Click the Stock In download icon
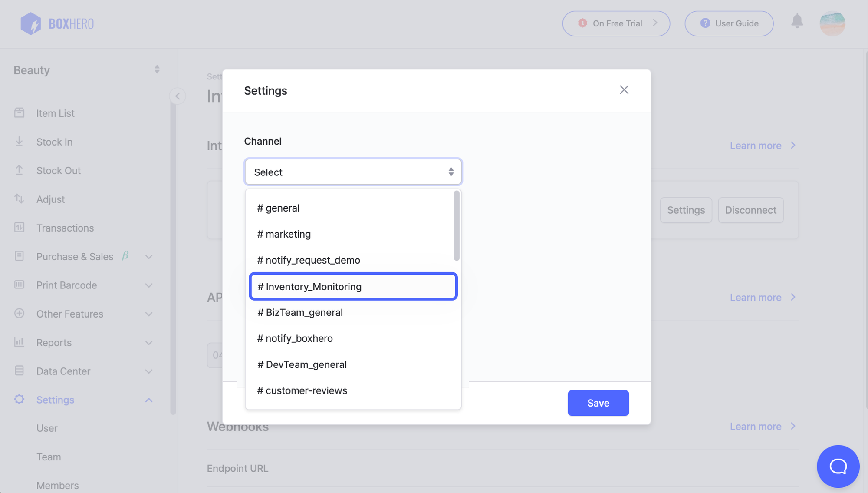The width and height of the screenshot is (868, 493). tap(19, 142)
